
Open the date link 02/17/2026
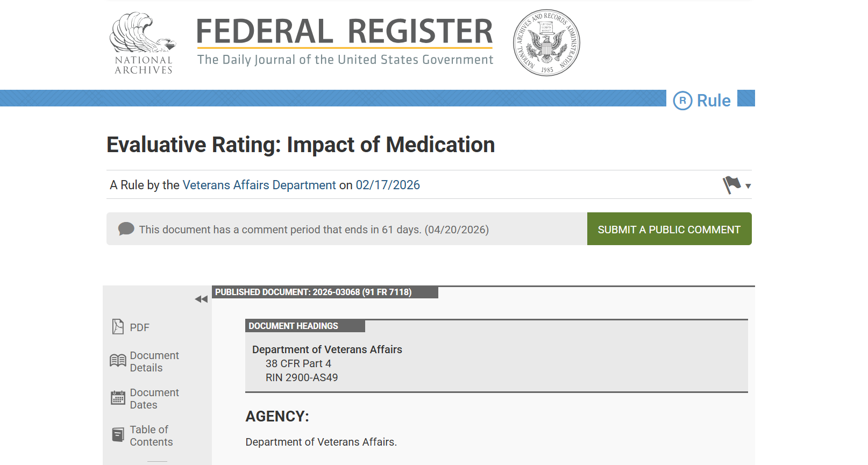(x=388, y=184)
